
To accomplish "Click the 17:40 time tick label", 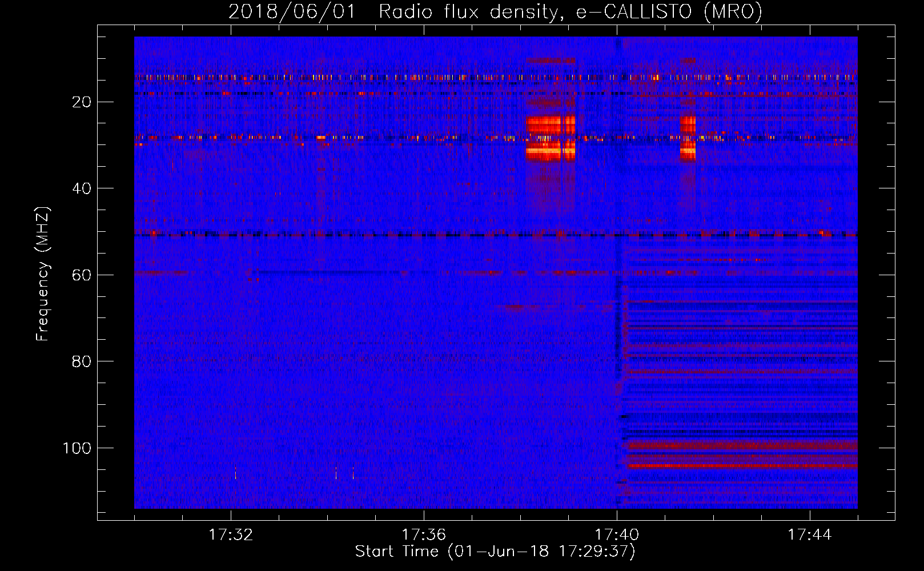I will click(617, 535).
